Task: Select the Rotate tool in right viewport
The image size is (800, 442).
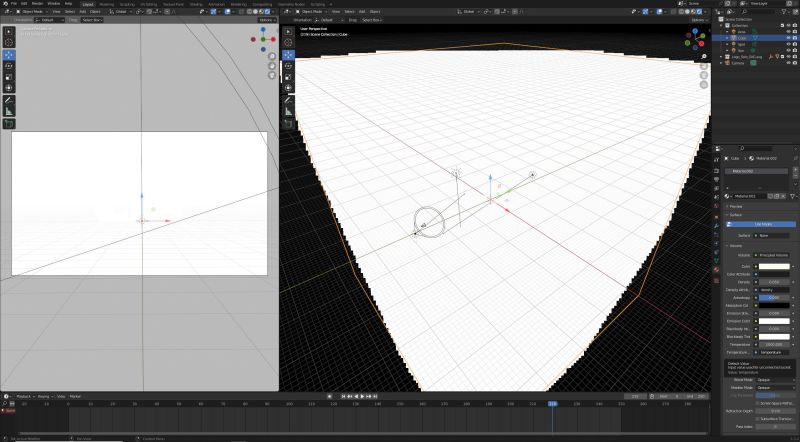Action: (289, 66)
